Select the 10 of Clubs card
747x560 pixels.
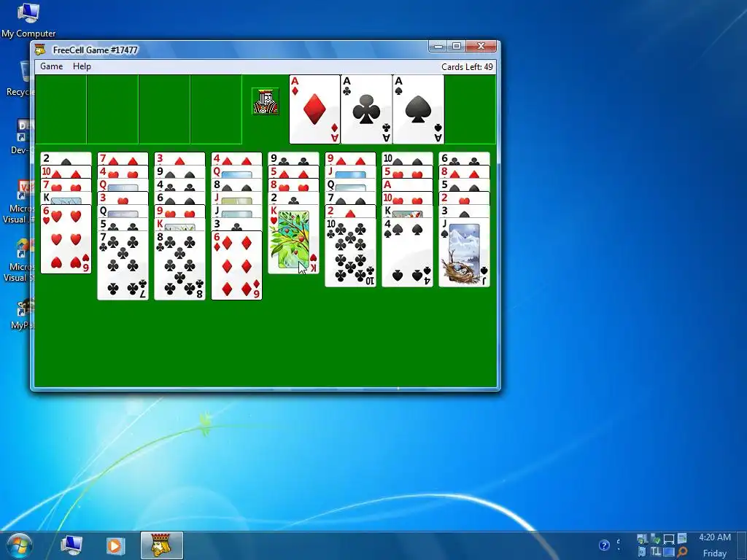(351, 252)
